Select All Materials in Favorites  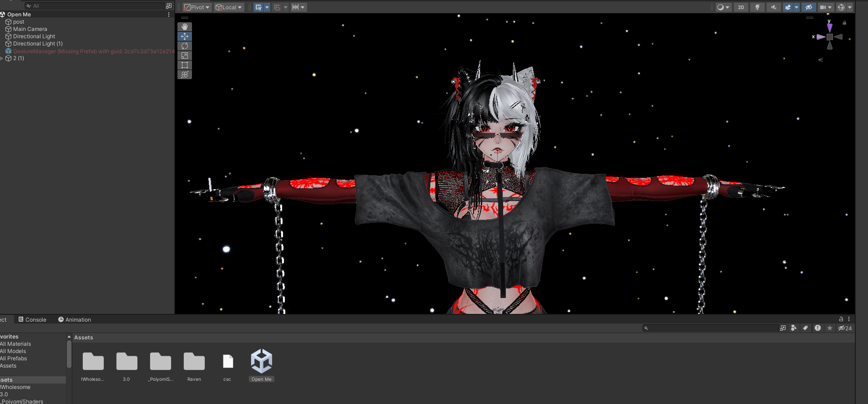click(16, 344)
